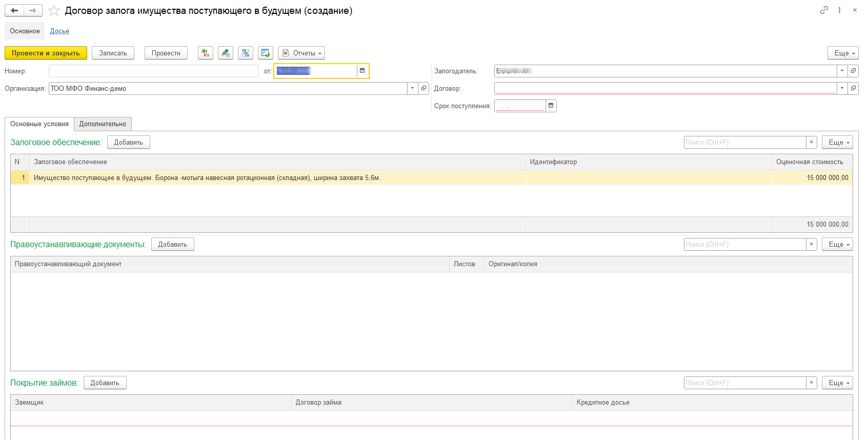Expand the Залогодатель dropdown list
The image size is (868, 440).
pos(842,71)
